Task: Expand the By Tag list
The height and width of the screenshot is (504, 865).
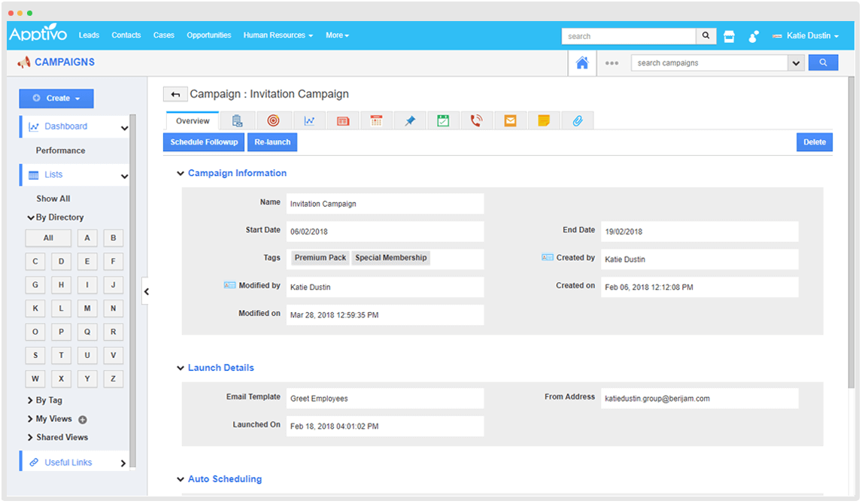Action: [49, 400]
